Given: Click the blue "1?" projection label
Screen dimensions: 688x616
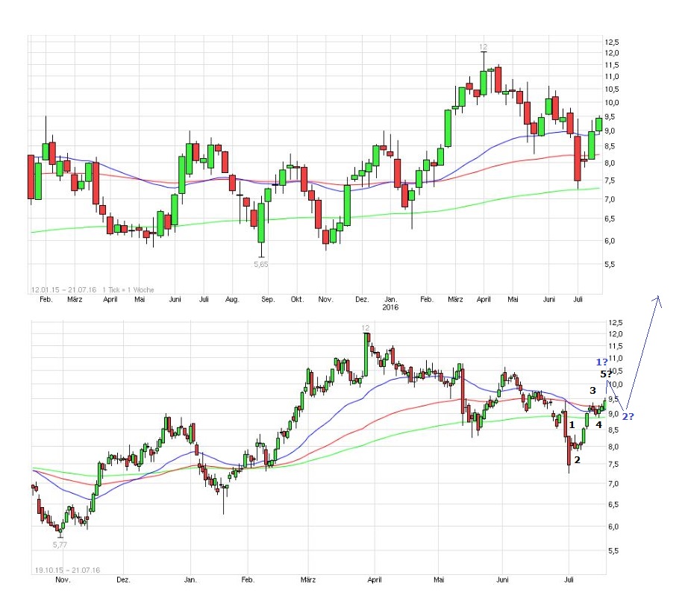Looking at the screenshot, I should [604, 361].
